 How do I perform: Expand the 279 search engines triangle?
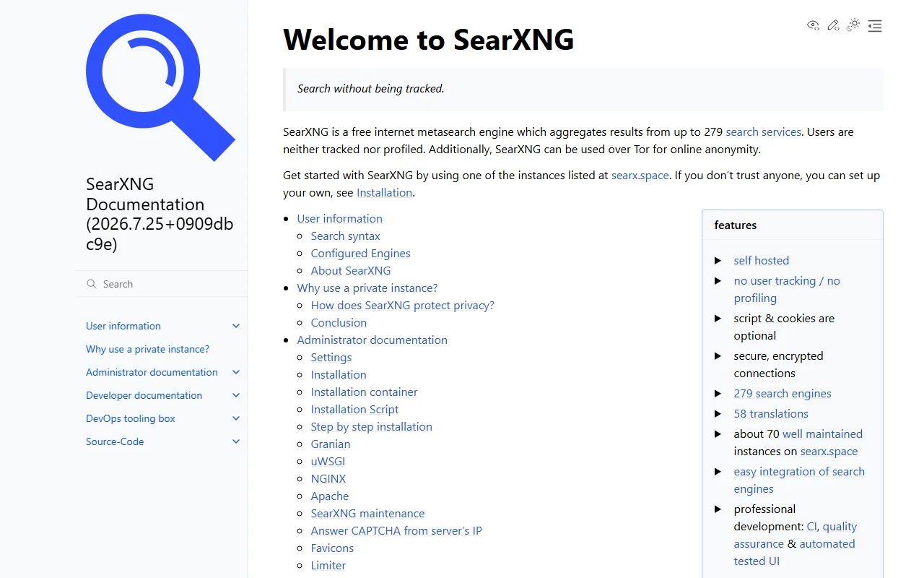click(x=718, y=393)
